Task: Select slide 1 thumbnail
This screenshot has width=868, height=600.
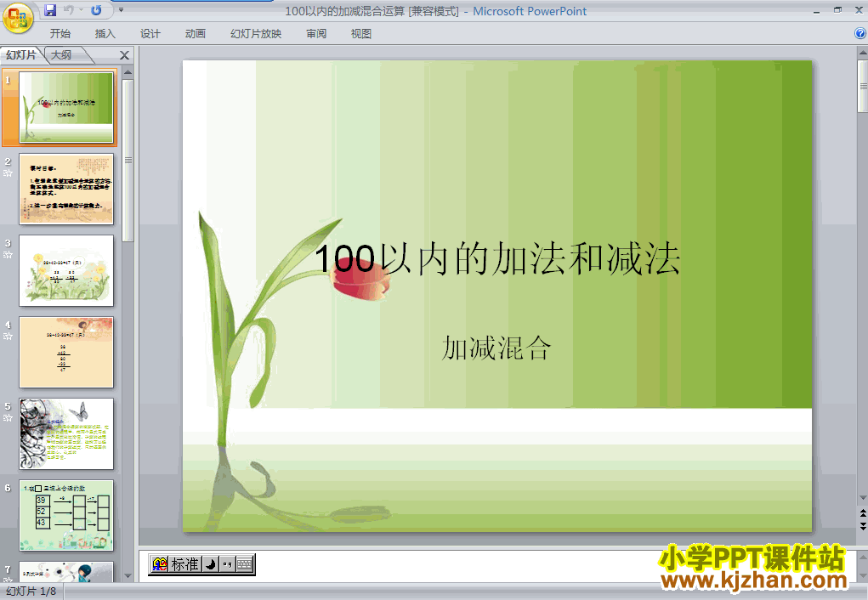Action: coord(66,107)
